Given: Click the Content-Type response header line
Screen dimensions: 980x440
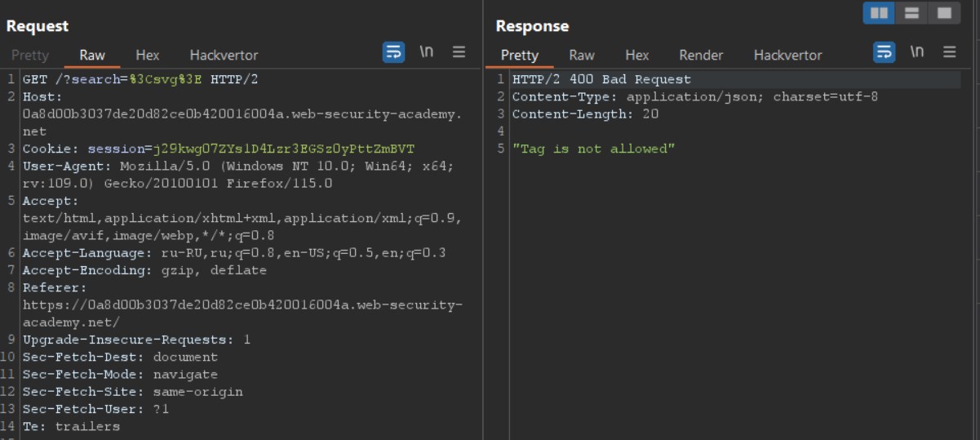Looking at the screenshot, I should [695, 96].
